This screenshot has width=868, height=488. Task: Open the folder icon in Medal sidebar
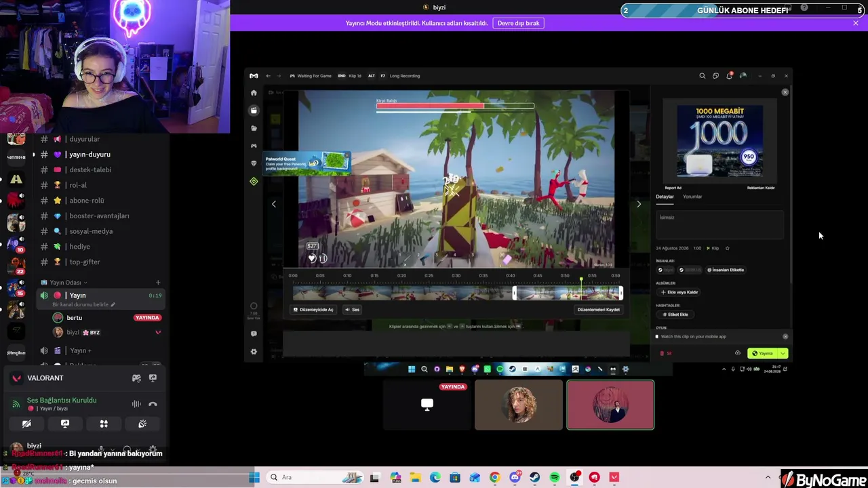(x=254, y=128)
